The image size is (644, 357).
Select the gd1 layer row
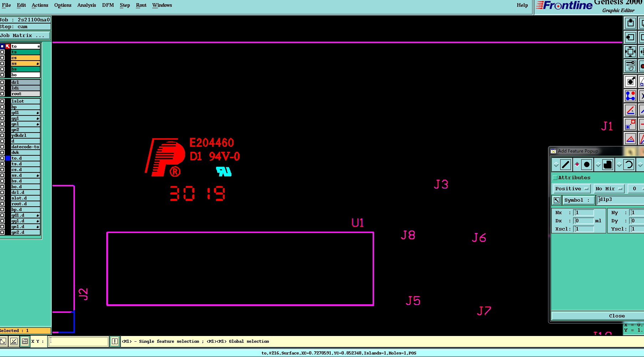click(25, 113)
